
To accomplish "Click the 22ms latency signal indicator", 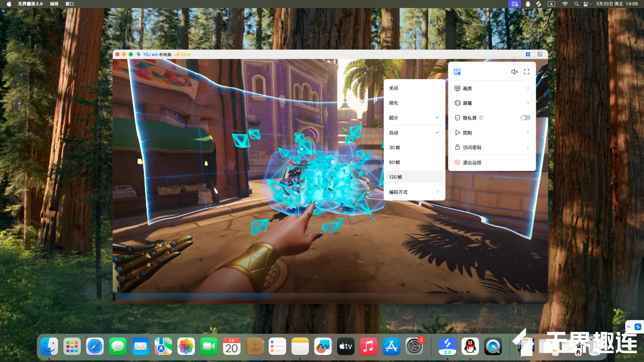I will coord(182,54).
